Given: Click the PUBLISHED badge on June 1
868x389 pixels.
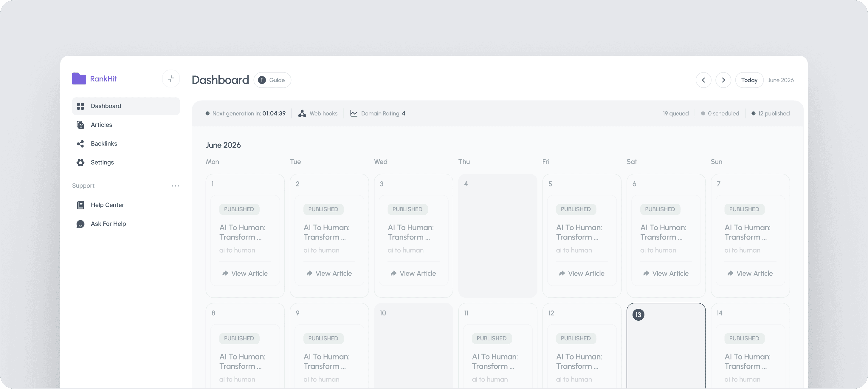Looking at the screenshot, I should click(x=239, y=209).
